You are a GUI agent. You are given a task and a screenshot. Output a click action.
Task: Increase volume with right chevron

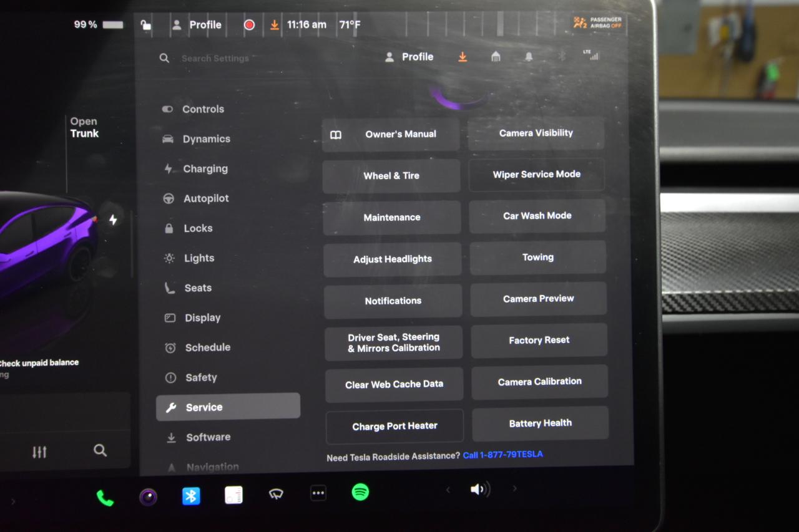coord(514,488)
